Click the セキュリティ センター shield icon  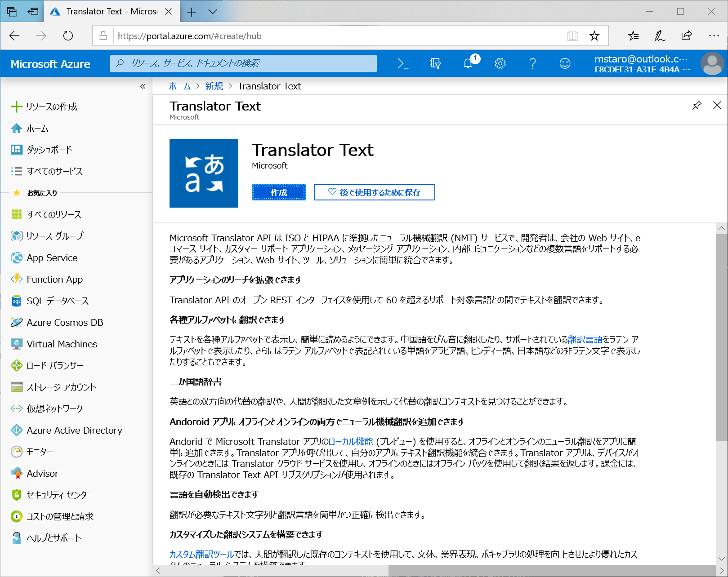(x=17, y=495)
